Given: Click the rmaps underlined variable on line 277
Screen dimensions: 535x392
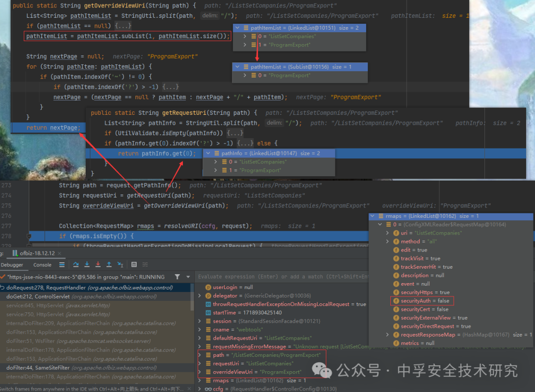Looking at the screenshot, I should click(146, 226).
